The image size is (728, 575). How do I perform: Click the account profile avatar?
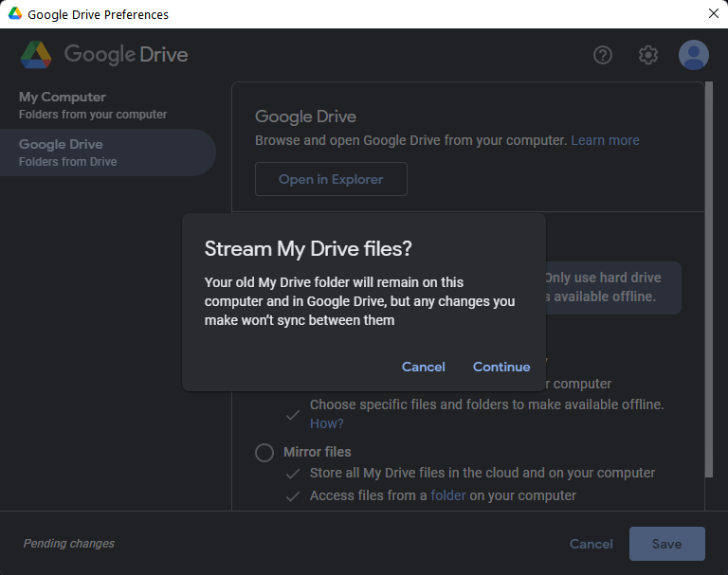694,55
